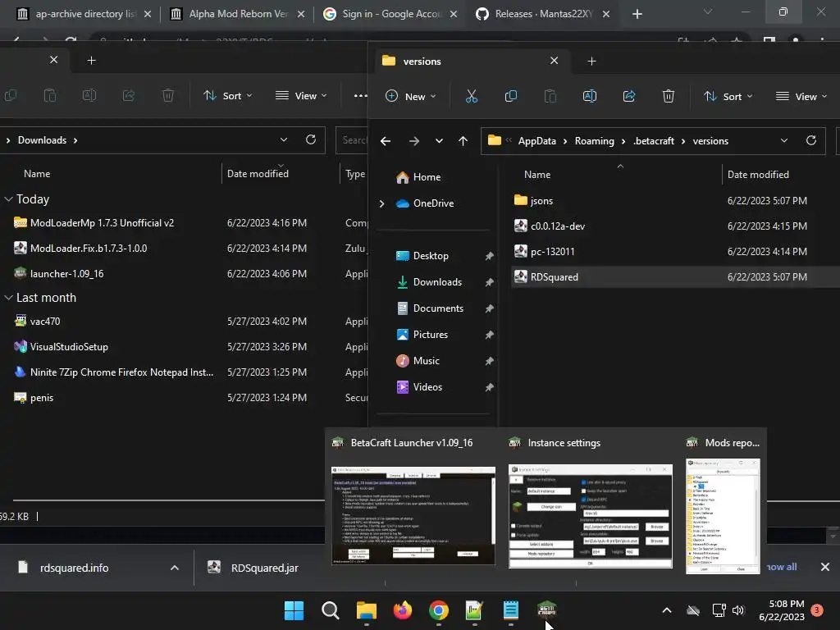Go up one folder in versions window

[x=463, y=141]
